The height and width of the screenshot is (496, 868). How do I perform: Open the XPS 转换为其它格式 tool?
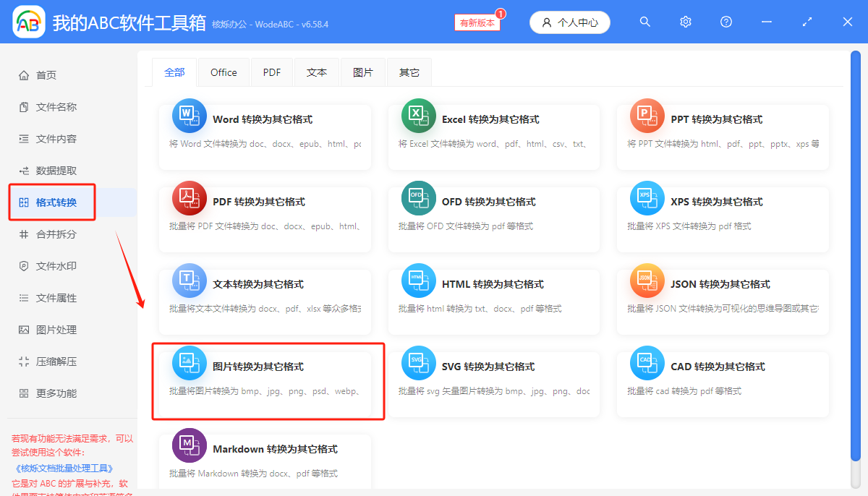723,219
